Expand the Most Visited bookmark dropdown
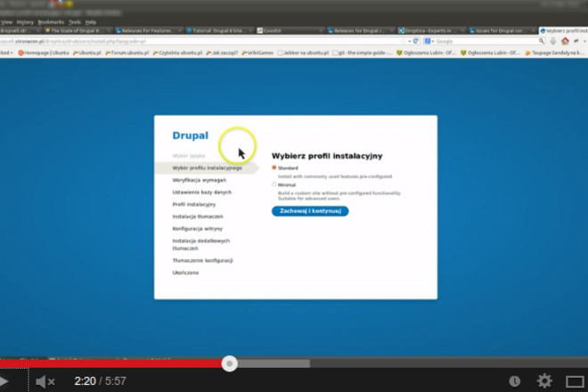The image size is (588, 392). (x=7, y=53)
